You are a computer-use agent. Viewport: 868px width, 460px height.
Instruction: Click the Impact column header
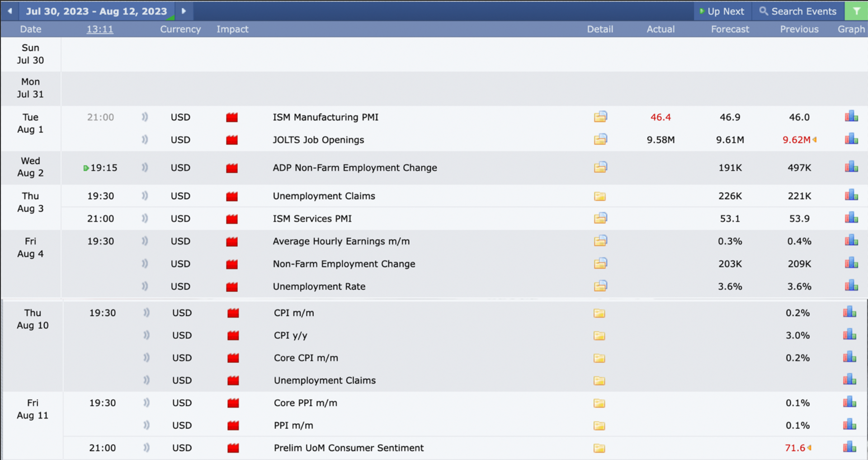(x=232, y=29)
